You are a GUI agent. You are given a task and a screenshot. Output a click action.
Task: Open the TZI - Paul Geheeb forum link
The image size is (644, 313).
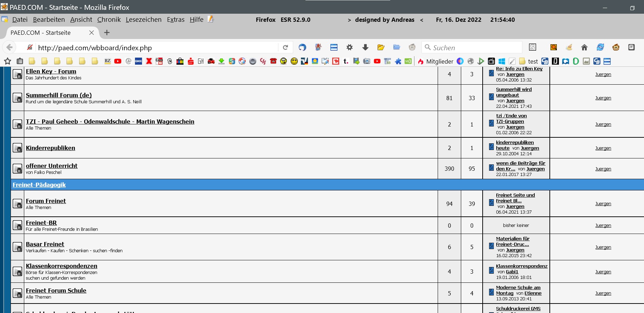pos(110,122)
